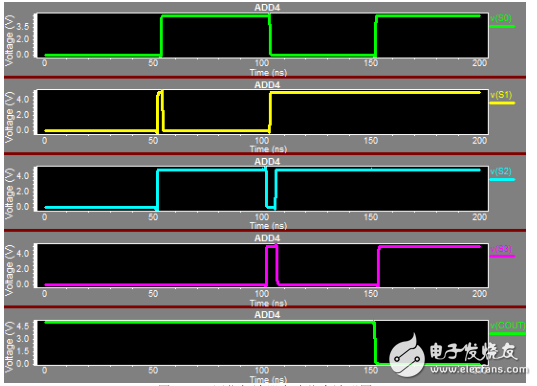The image size is (537, 386).
Task: Click the Voltage (V) axis label of S1 plot
Action: (10, 117)
